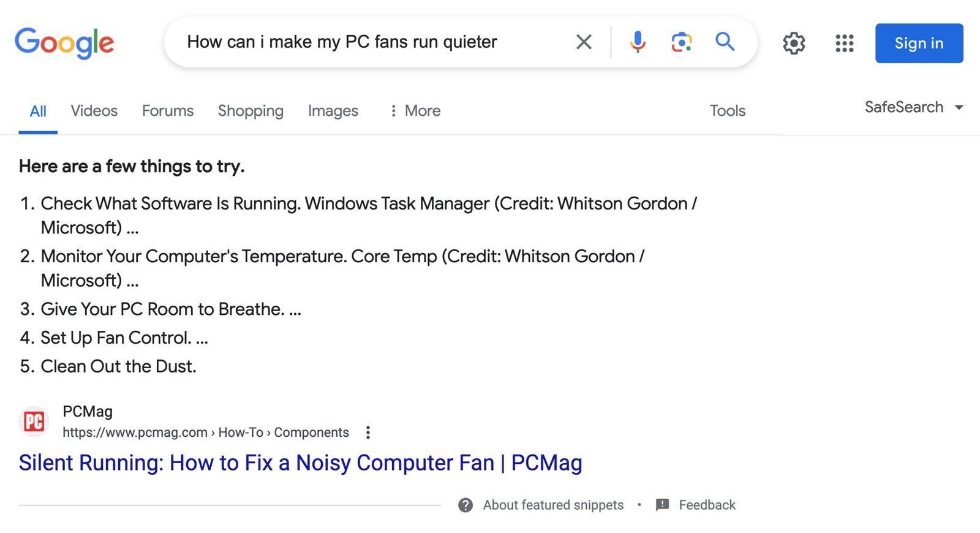This screenshot has height=533, width=980.
Task: Open Google Lens image search
Action: pyautogui.click(x=681, y=42)
